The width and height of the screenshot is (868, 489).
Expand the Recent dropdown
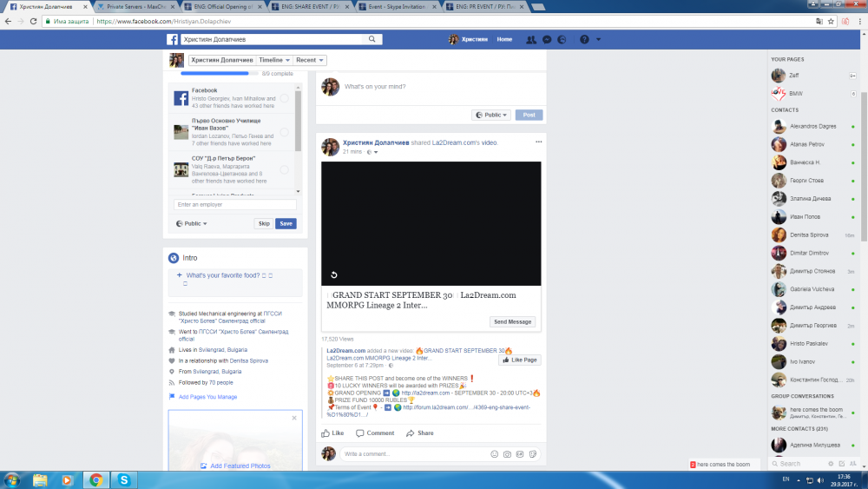310,60
